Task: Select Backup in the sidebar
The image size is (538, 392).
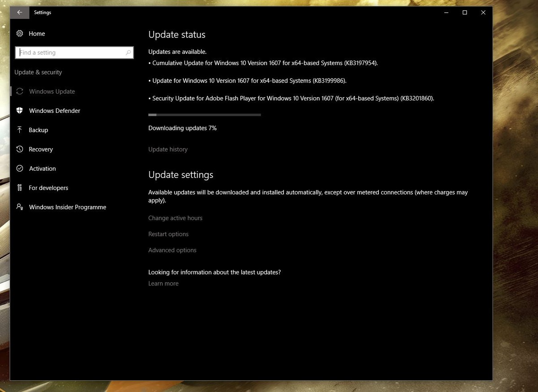Action: 38,130
